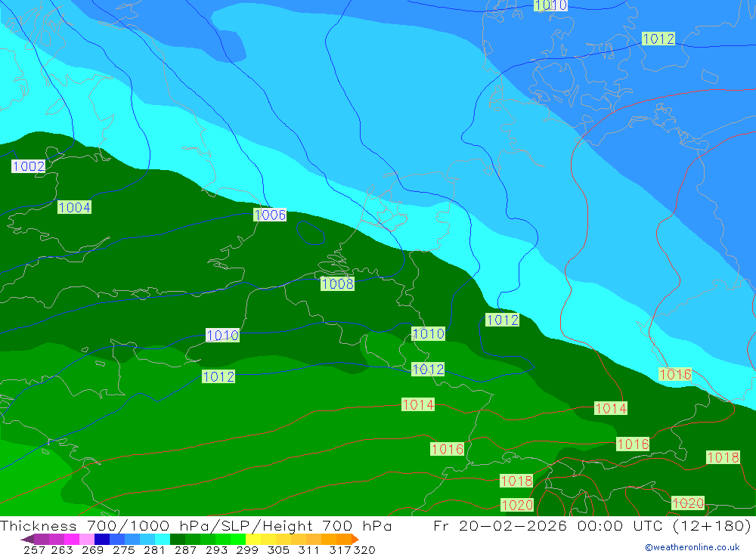Click the 311 legend value
The width and height of the screenshot is (756, 554).
pos(308,549)
